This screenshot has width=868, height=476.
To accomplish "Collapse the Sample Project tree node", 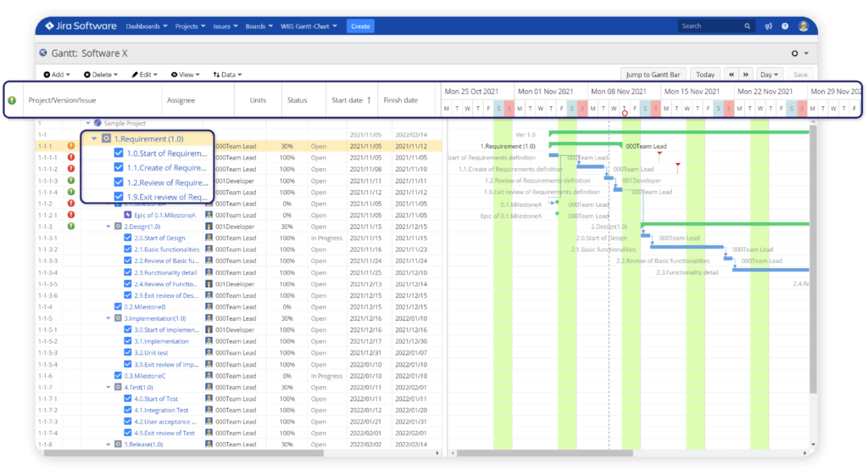I will (88, 123).
